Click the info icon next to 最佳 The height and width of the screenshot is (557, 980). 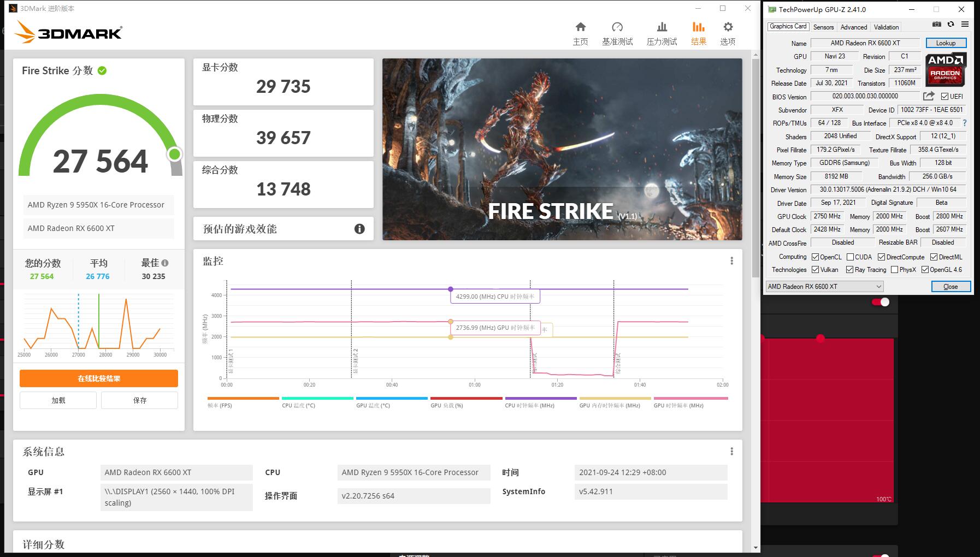point(165,263)
